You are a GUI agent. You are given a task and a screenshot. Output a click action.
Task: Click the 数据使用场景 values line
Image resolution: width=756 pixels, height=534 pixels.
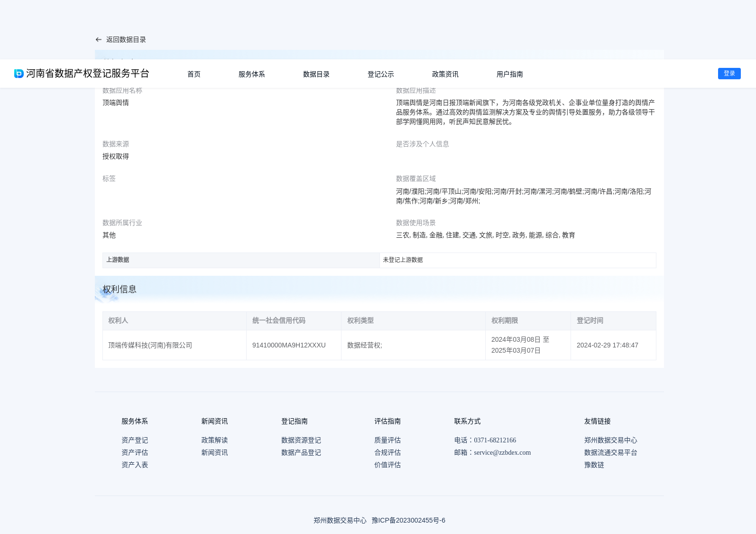pyautogui.click(x=486, y=235)
